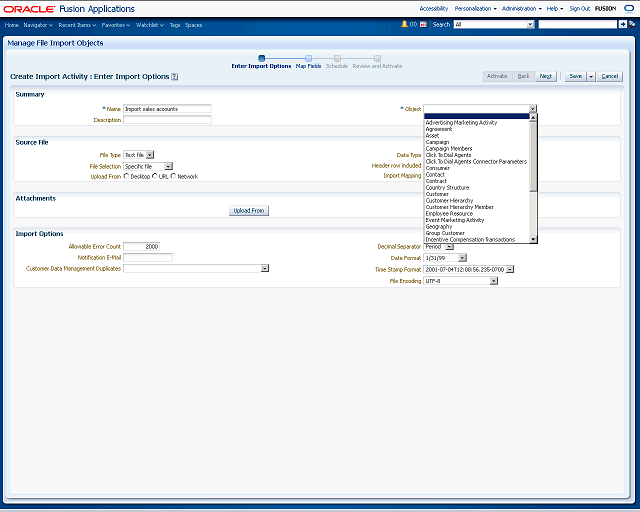The width and height of the screenshot is (640, 512).
Task: Click the Object list scroll down arrow
Action: 533,239
